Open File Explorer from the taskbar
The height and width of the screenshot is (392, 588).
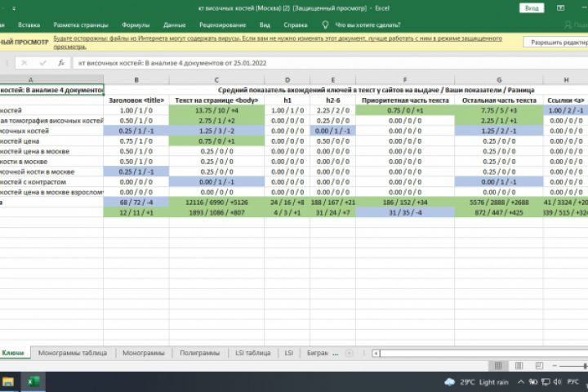tap(8, 382)
